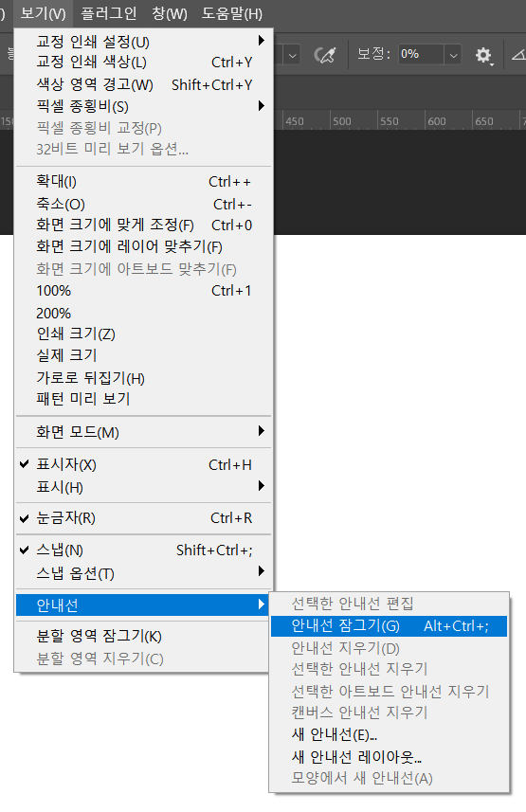Open the 플러그인 menu

(109, 13)
